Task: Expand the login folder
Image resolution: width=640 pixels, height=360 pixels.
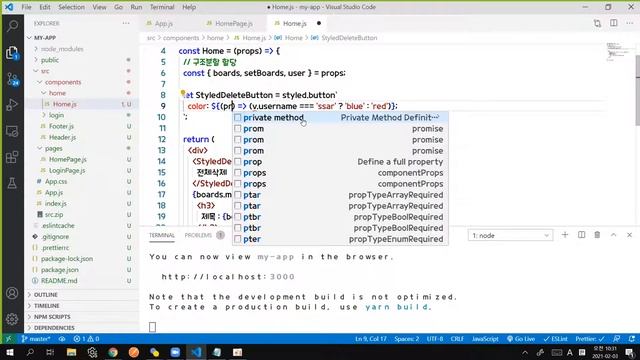Action: coord(56,115)
